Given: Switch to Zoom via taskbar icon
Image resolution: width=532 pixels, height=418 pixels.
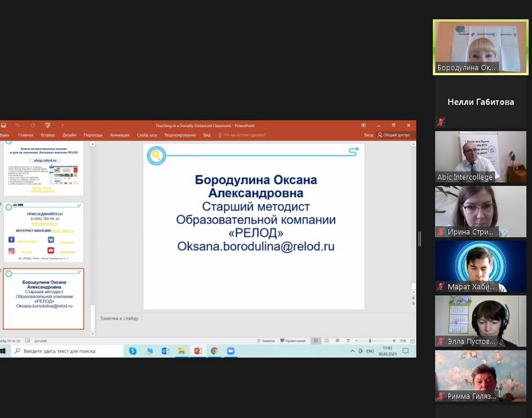Looking at the screenshot, I should point(231,351).
